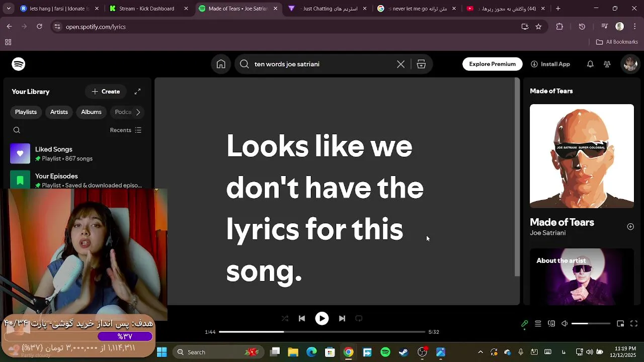Click Install App button
The width and height of the screenshot is (644, 362).
click(x=550, y=64)
